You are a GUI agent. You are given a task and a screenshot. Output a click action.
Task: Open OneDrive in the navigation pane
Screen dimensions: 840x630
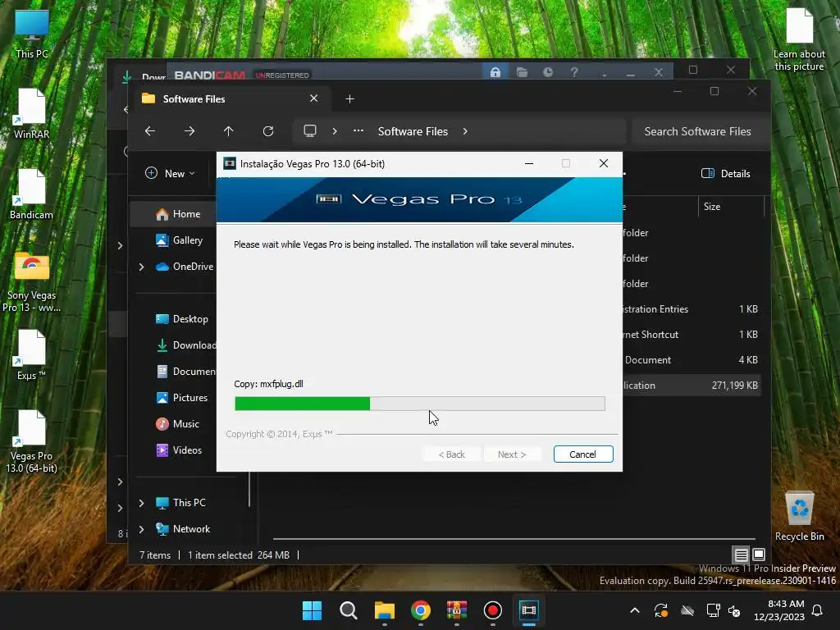pyautogui.click(x=185, y=267)
